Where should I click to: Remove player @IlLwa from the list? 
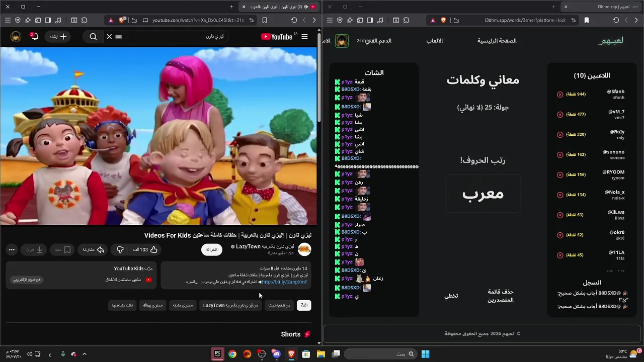560,215
